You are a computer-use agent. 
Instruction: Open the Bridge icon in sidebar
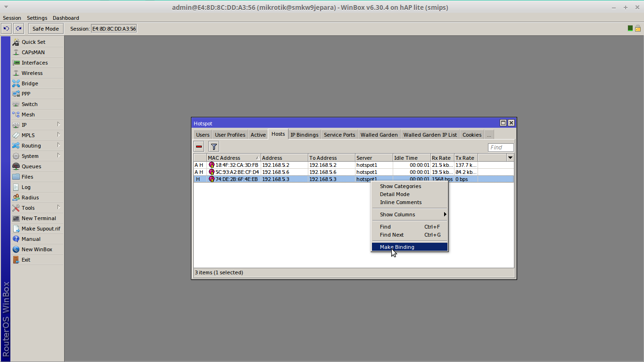(x=16, y=83)
